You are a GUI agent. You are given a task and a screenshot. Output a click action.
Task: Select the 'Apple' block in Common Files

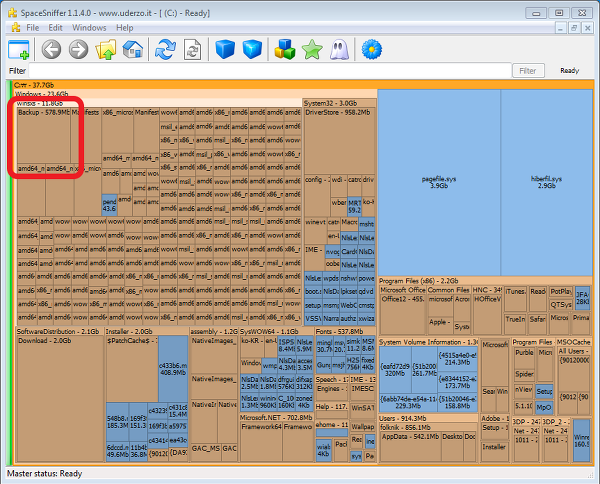click(440, 326)
